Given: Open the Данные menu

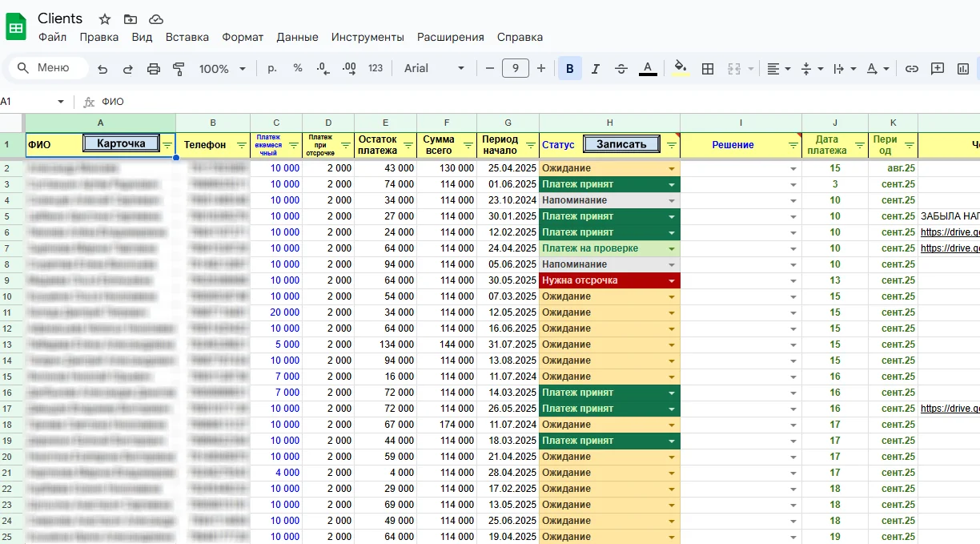Looking at the screenshot, I should click(297, 37).
